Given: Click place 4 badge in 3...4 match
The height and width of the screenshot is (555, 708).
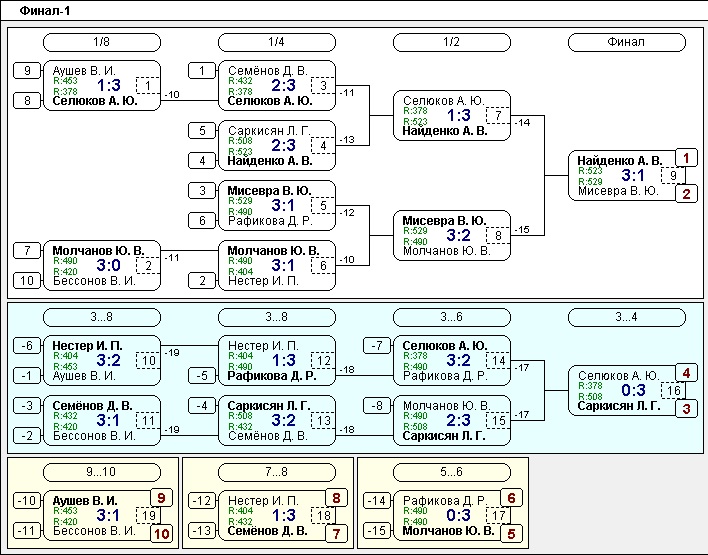Looking at the screenshot, I should click(686, 373).
